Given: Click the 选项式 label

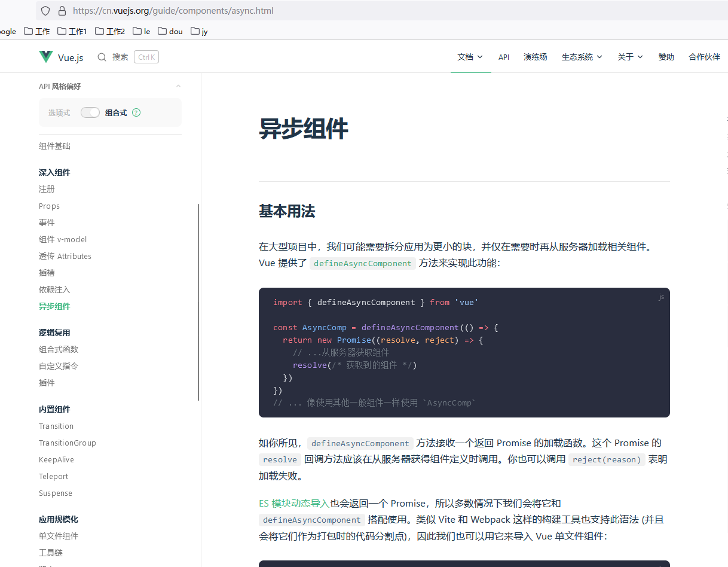Looking at the screenshot, I should (x=59, y=112).
